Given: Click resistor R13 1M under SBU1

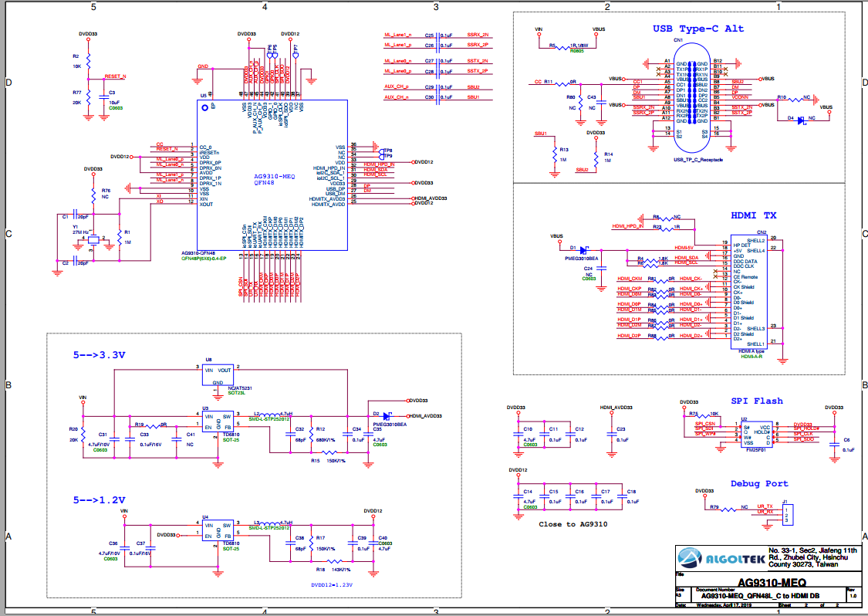Looking at the screenshot, I should 554,155.
